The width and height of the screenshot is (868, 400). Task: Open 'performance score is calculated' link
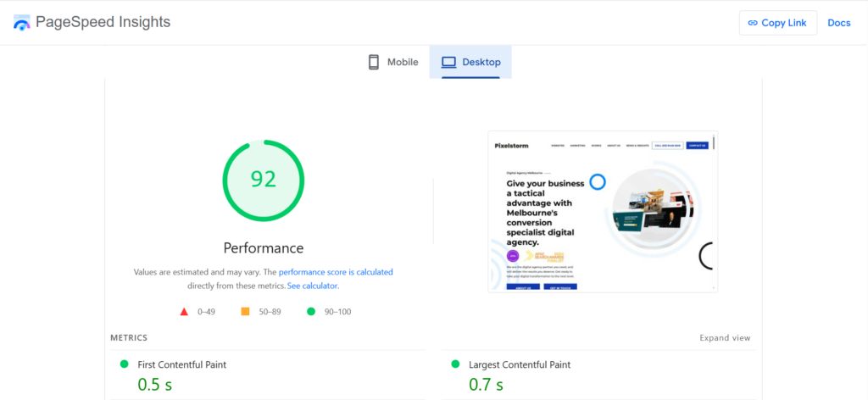(x=336, y=272)
